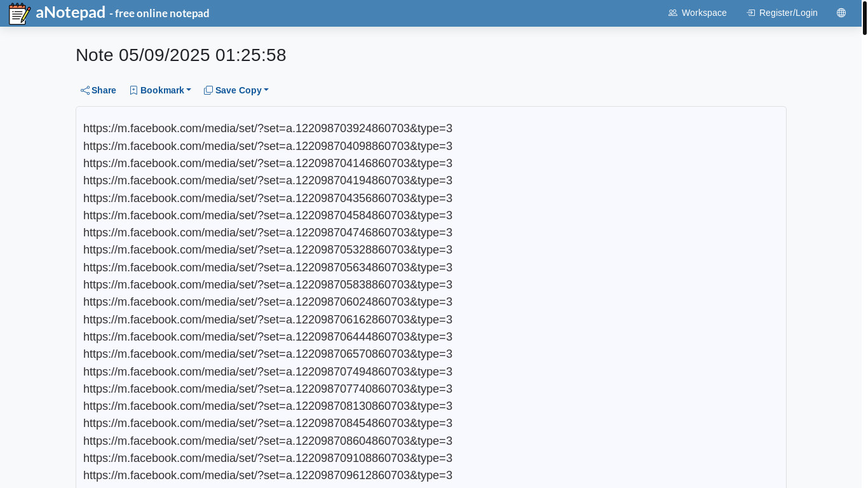Viewport: 868px width, 488px height.
Task: Click the URL containing 122098706570860703
Action: [268, 354]
